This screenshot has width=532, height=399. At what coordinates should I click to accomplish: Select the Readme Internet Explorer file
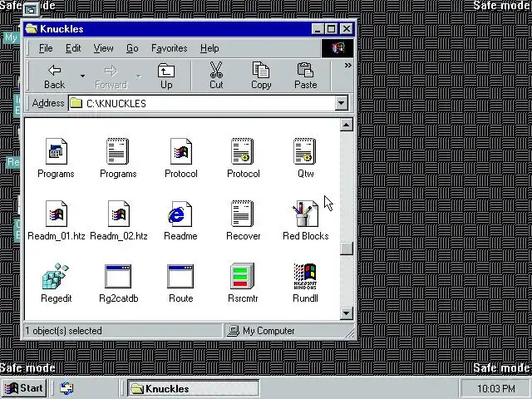click(x=180, y=214)
